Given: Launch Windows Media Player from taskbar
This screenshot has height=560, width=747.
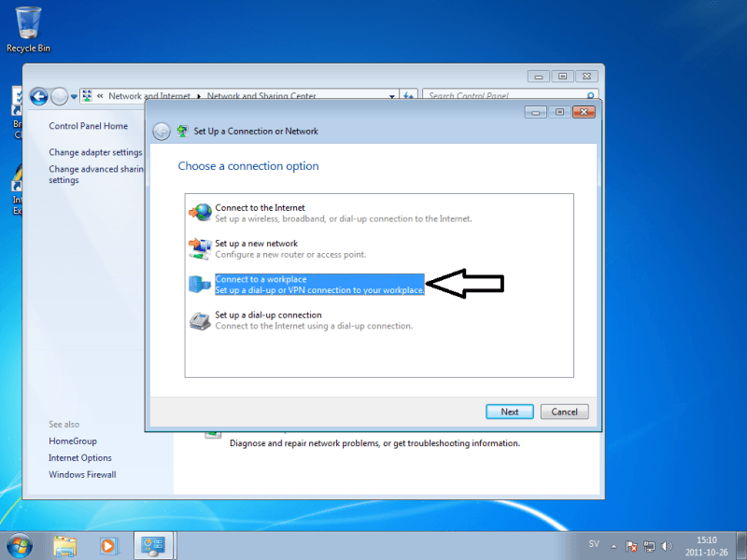Looking at the screenshot, I should [x=107, y=545].
